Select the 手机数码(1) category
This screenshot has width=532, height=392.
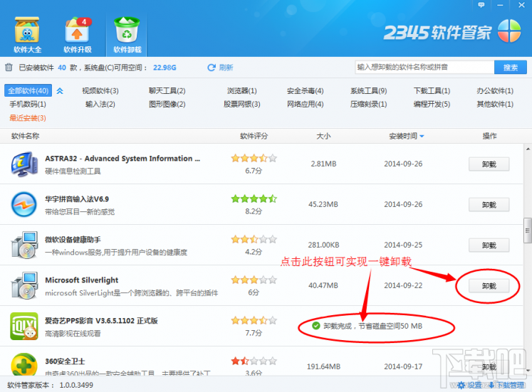[28, 105]
